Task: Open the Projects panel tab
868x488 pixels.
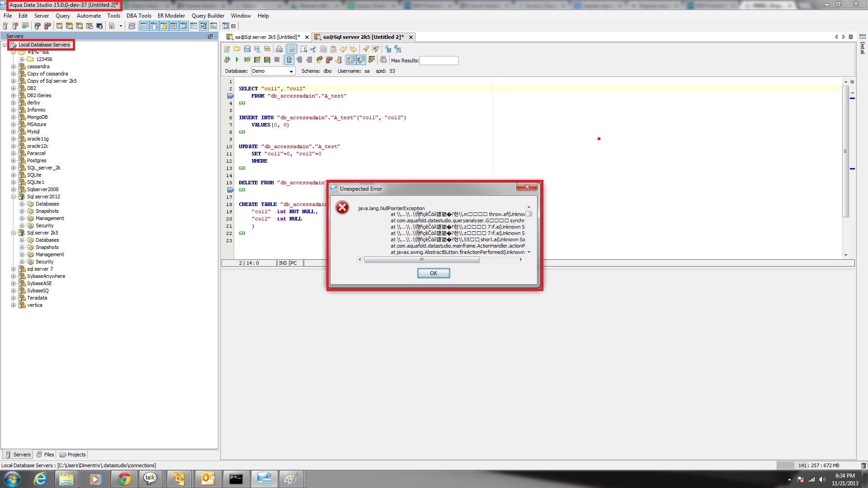Action: [x=72, y=455]
